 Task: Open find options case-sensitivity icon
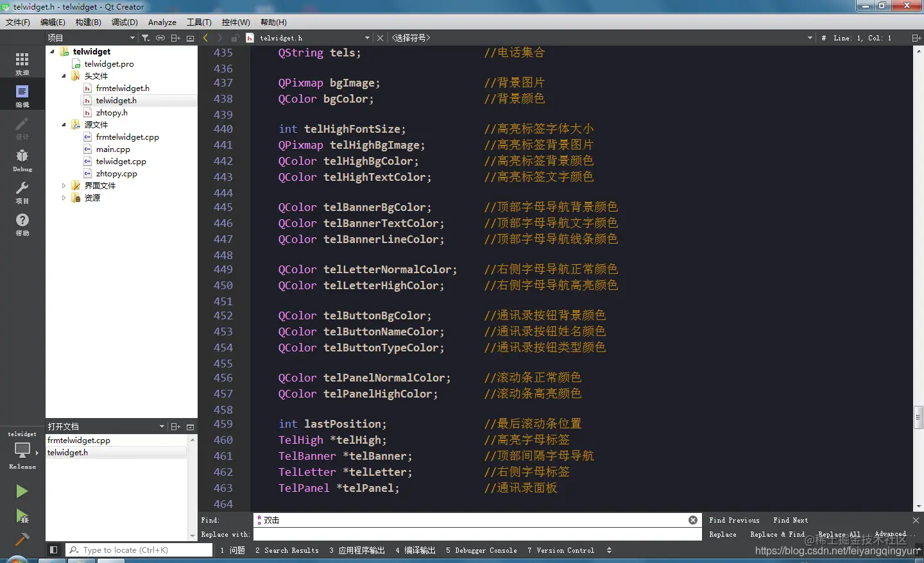tap(259, 520)
